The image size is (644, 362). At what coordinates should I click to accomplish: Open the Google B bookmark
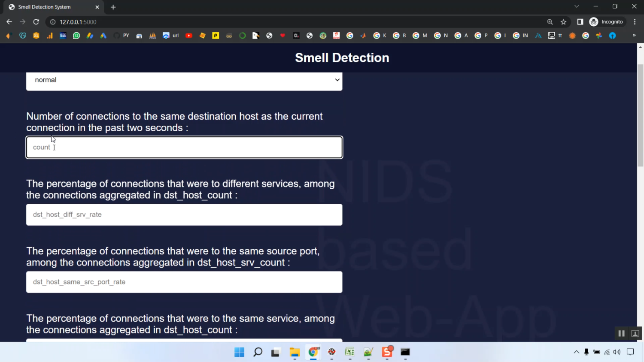[x=400, y=36]
